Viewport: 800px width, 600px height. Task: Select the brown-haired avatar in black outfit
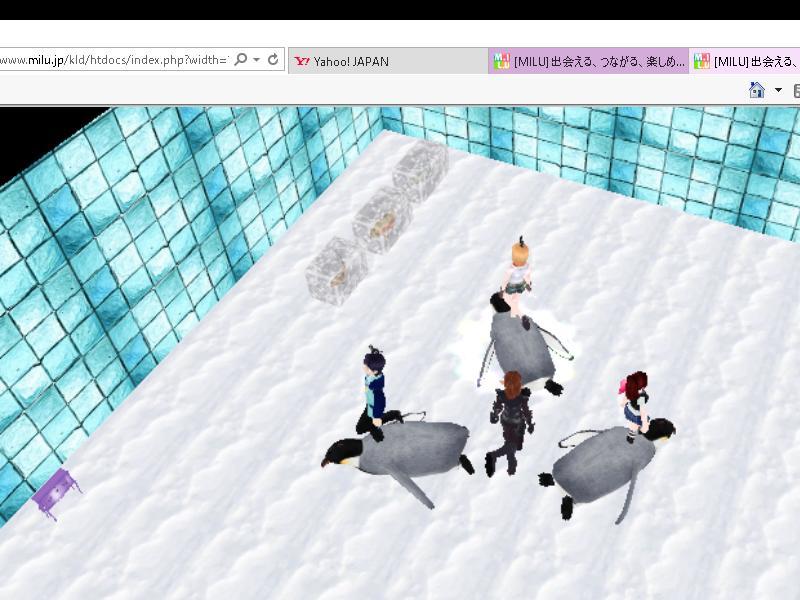coord(510,420)
